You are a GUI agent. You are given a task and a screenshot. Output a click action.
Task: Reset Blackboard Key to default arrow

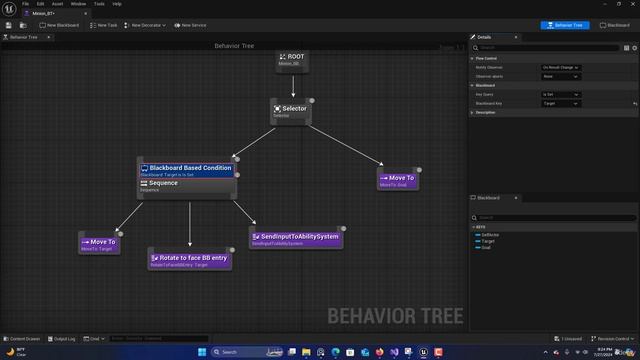click(635, 104)
